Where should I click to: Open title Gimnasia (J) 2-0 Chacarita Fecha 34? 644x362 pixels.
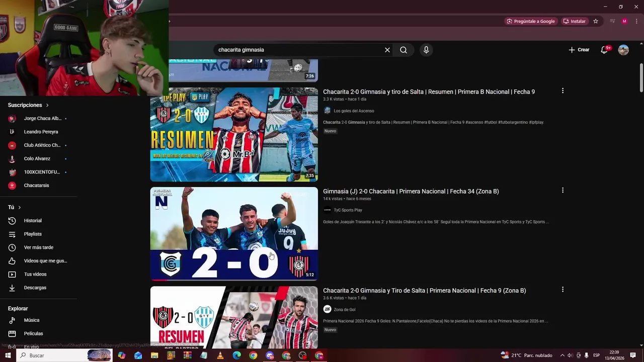pos(411,192)
